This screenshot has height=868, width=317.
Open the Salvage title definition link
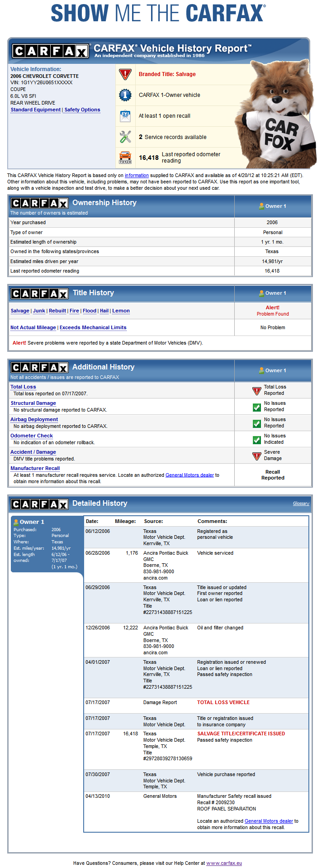(20, 311)
